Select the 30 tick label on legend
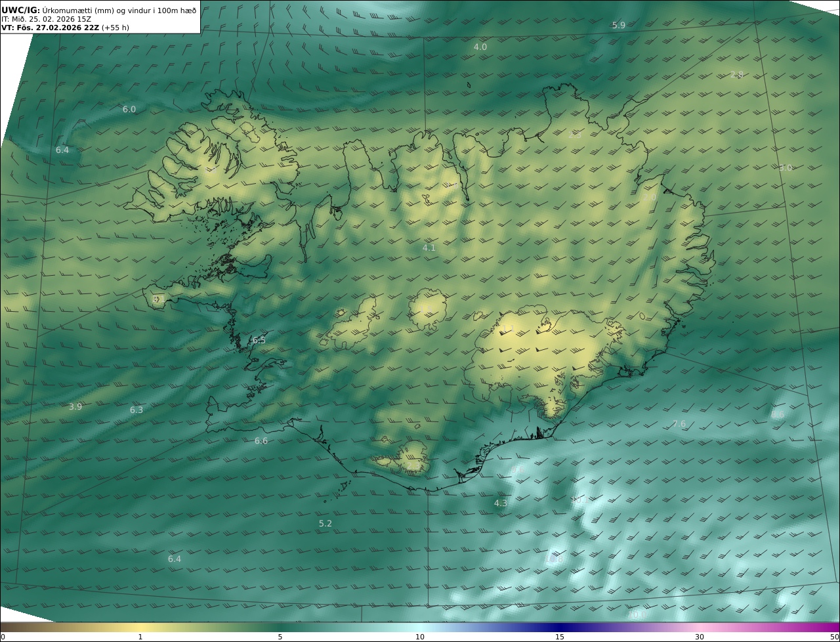 point(700,637)
